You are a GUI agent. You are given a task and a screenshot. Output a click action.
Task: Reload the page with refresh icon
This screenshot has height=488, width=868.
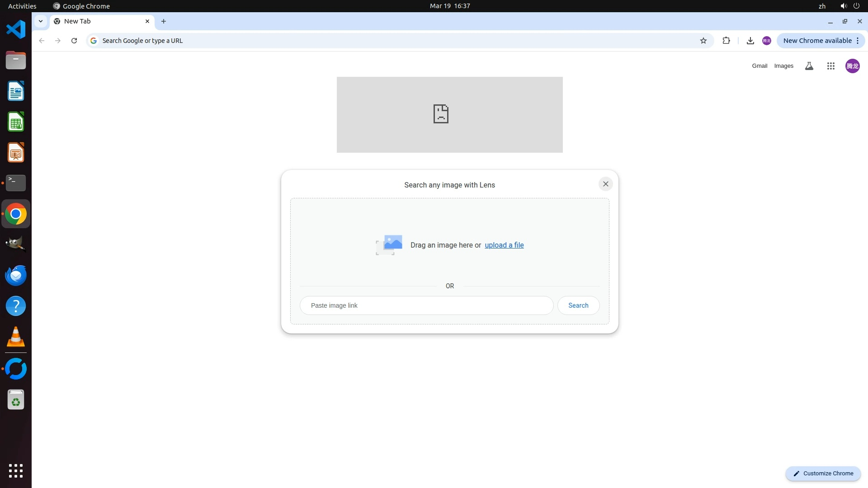74,41
